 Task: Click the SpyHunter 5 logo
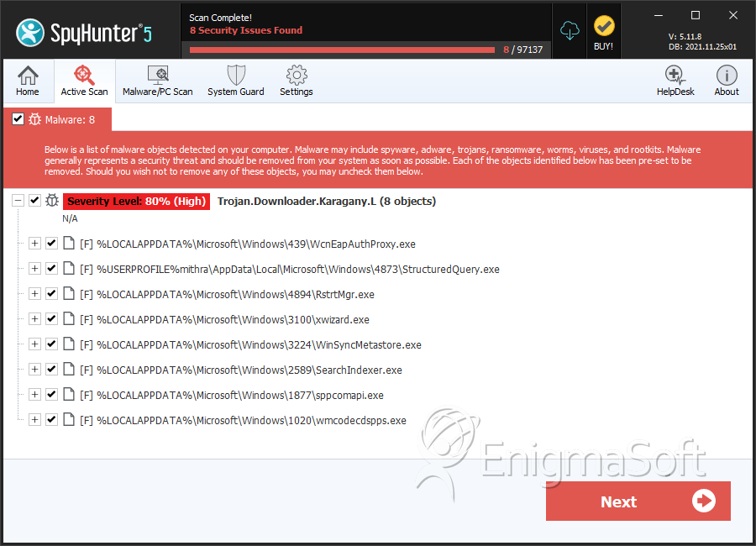[x=83, y=32]
